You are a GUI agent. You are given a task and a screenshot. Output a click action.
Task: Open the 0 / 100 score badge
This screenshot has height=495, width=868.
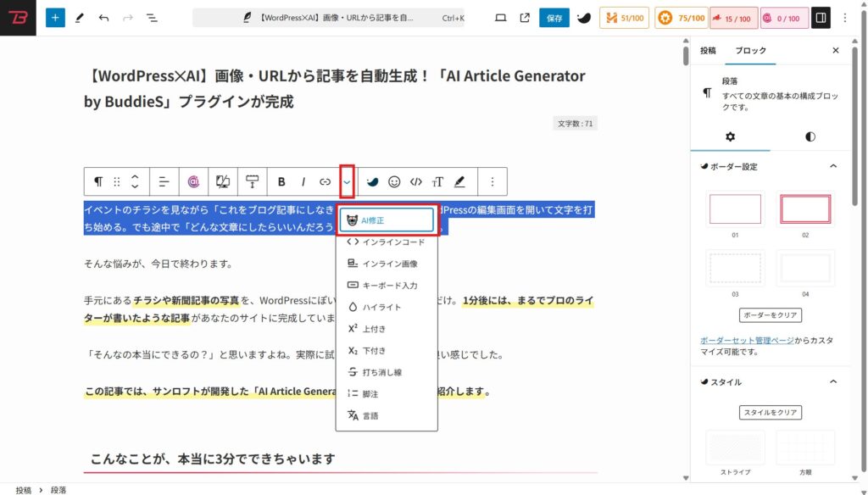click(x=782, y=18)
